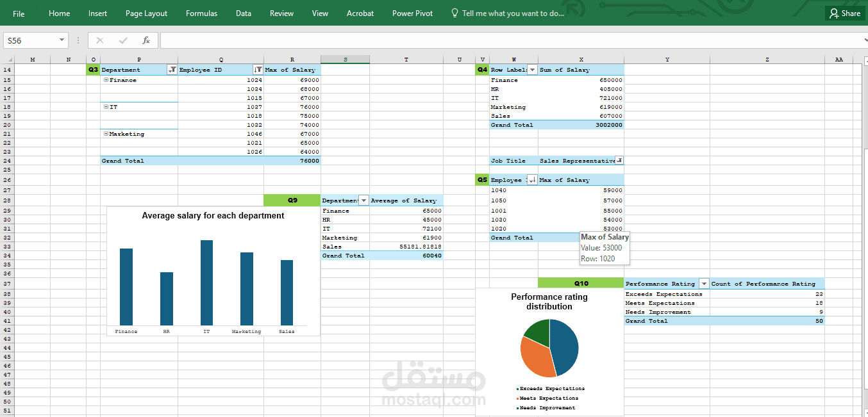
Task: Switch to the View tab
Action: click(x=320, y=13)
